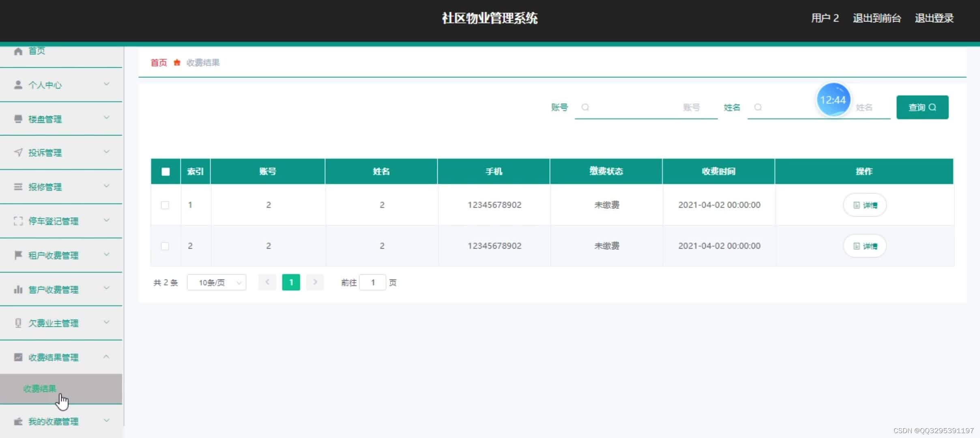Open the 10条/页 page size dropdown
The width and height of the screenshot is (980, 438).
[217, 282]
